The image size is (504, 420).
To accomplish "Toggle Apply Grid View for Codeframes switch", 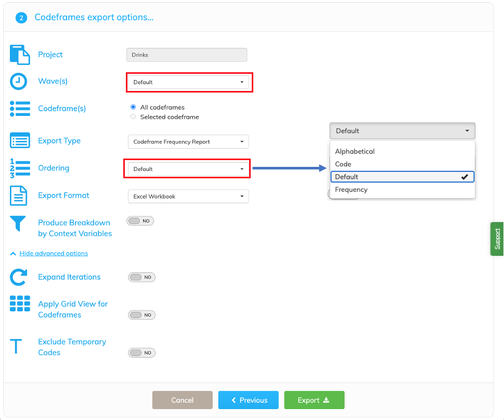I will tap(142, 315).
